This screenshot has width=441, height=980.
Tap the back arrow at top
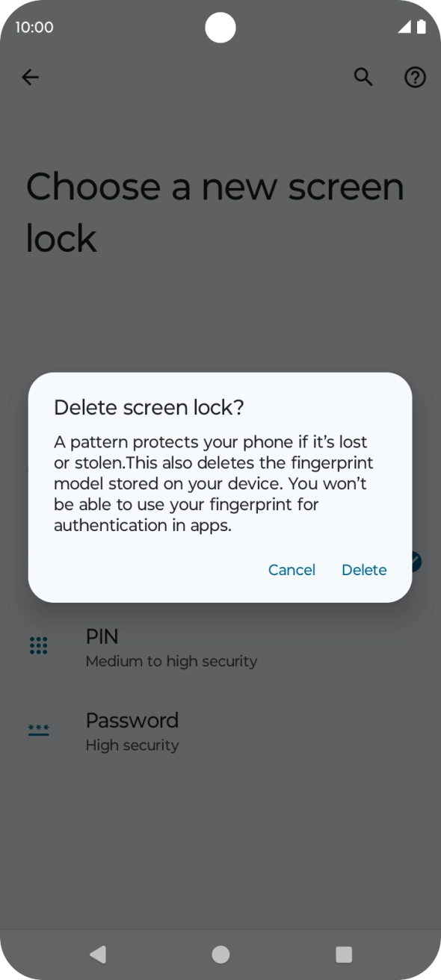point(30,77)
